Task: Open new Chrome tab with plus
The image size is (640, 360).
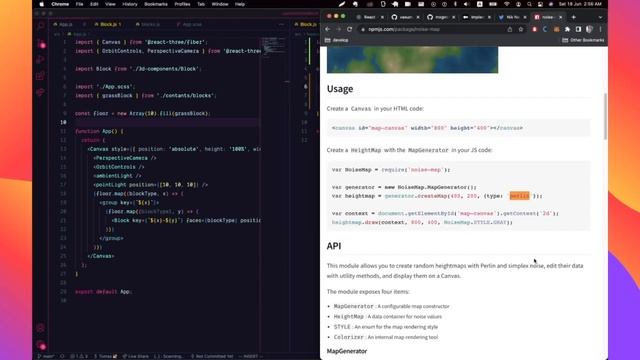Action: 573,17
